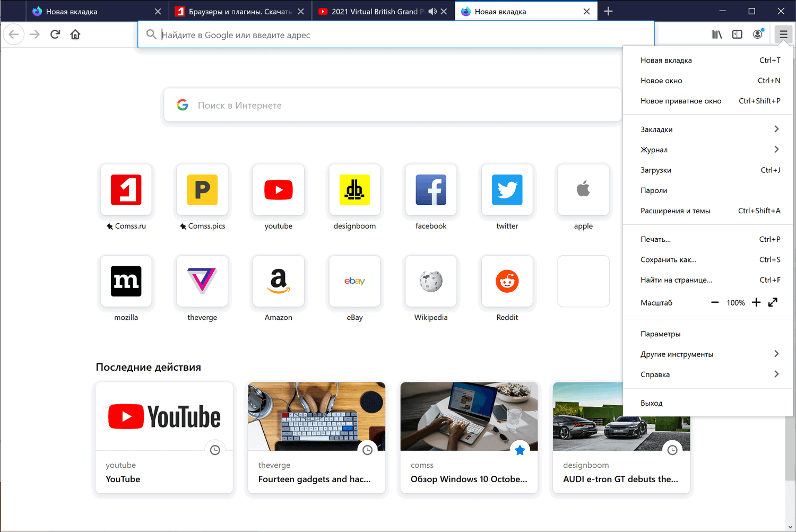Click the back navigation arrow
Screen dimensions: 796x532
point(13,34)
